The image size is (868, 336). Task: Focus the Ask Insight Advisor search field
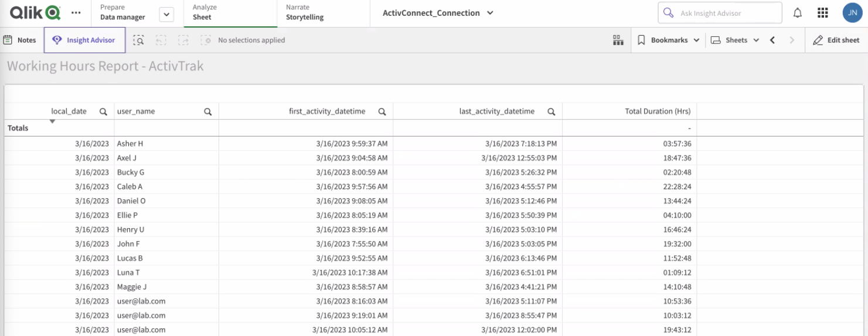[720, 13]
